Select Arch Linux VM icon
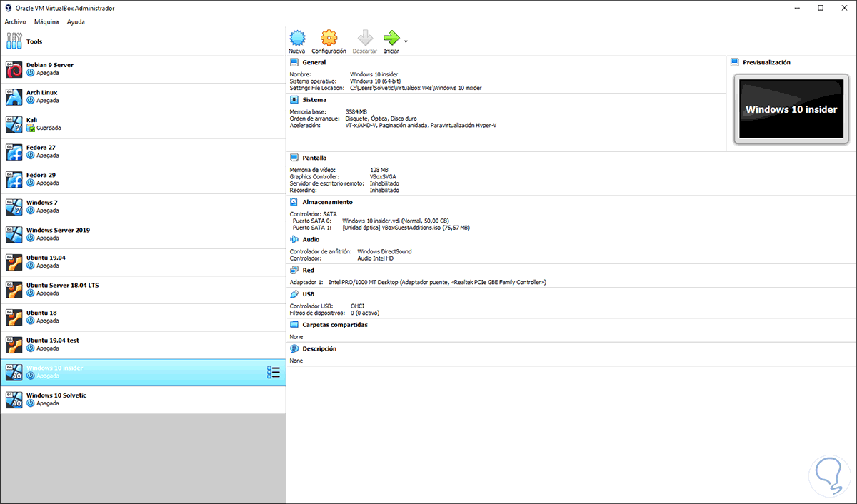Image resolution: width=857 pixels, height=504 pixels. point(14,96)
